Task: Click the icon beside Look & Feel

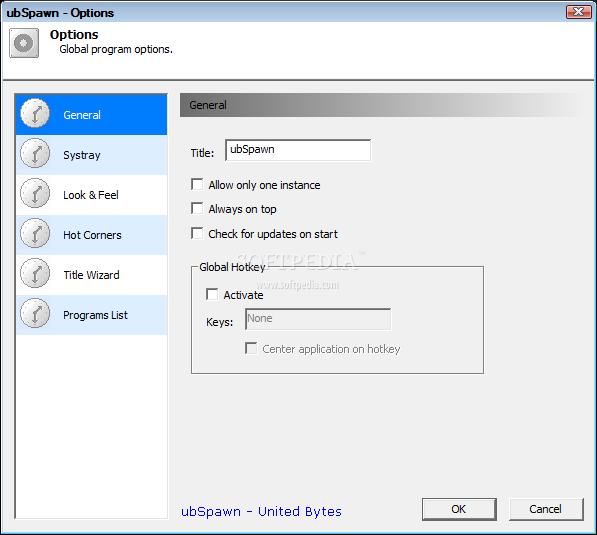Action: (x=35, y=193)
